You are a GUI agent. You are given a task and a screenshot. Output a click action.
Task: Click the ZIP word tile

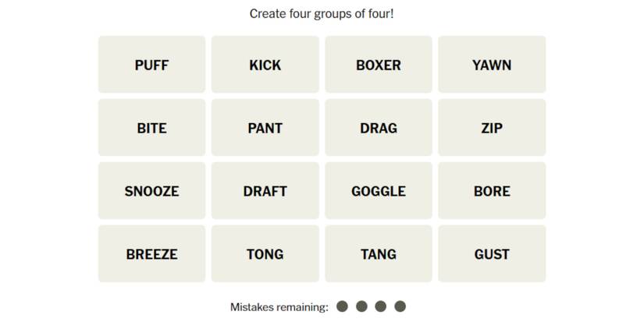492,128
